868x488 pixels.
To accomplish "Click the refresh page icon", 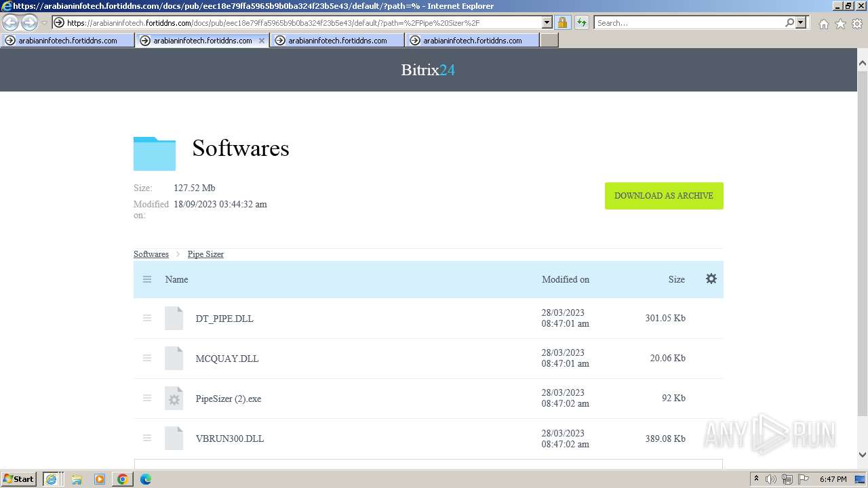I will tap(581, 22).
